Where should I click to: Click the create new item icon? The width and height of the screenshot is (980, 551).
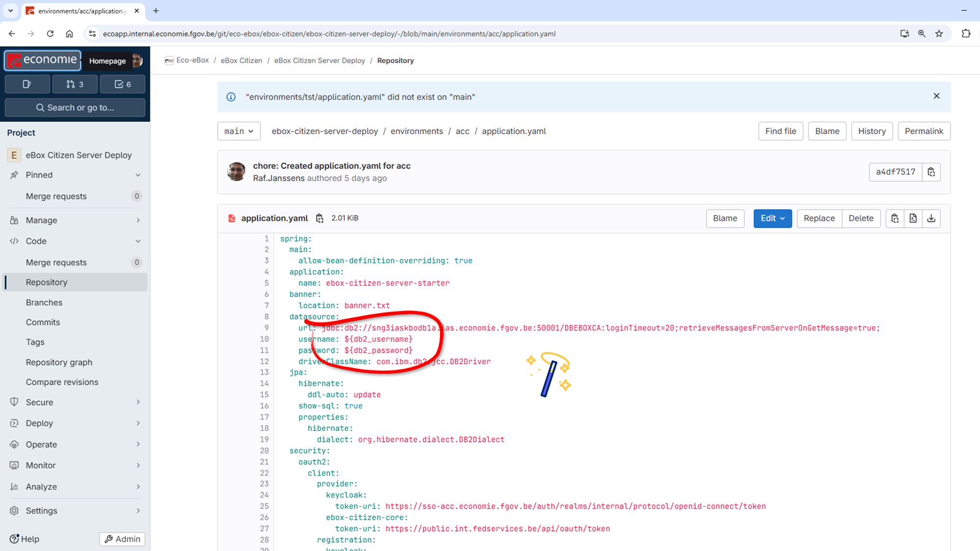point(27,84)
